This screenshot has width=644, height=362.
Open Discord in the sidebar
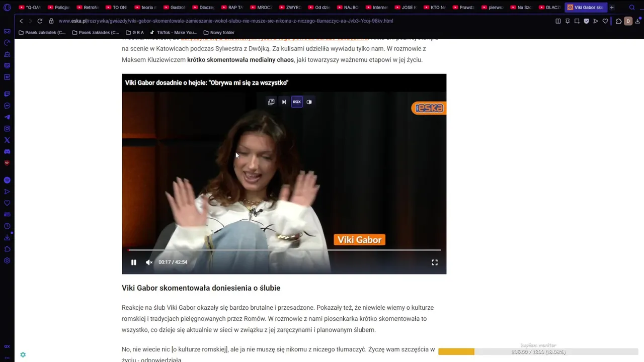(x=7, y=151)
